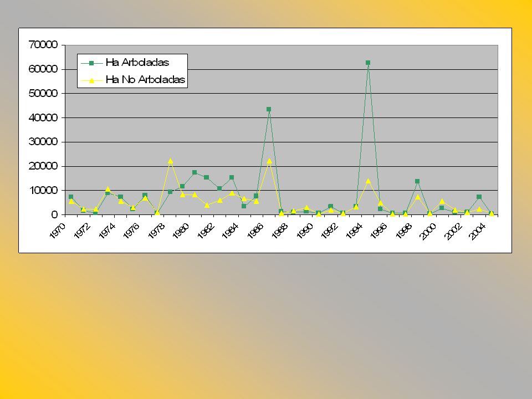
Task: Click the 60000 y-axis label
Action: pos(43,69)
